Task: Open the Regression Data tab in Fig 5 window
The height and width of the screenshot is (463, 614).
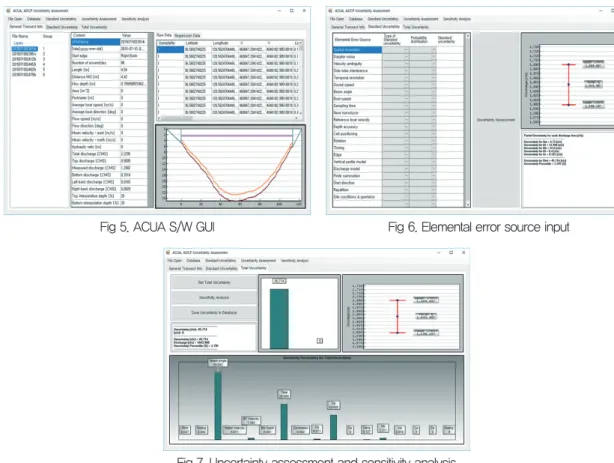Action: [x=187, y=35]
